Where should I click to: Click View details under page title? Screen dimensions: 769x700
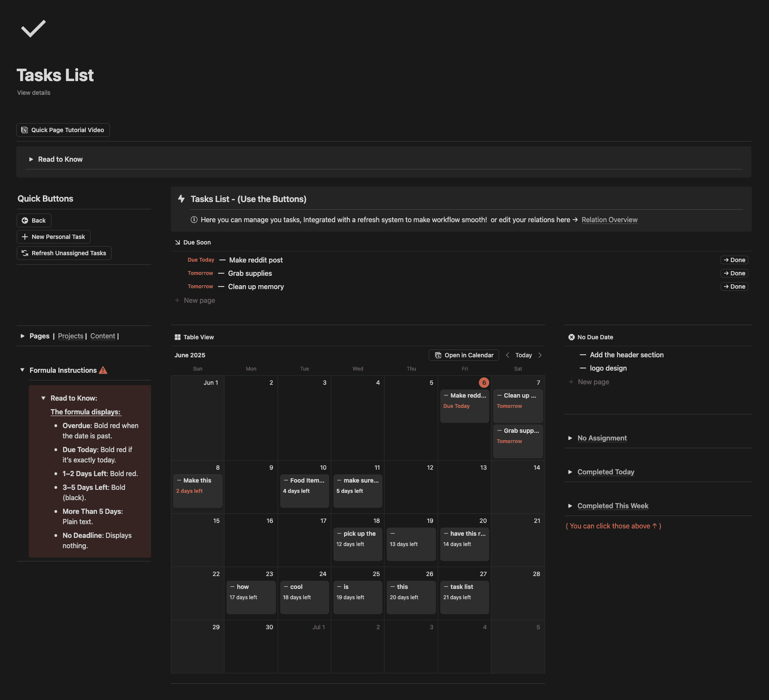click(x=34, y=93)
